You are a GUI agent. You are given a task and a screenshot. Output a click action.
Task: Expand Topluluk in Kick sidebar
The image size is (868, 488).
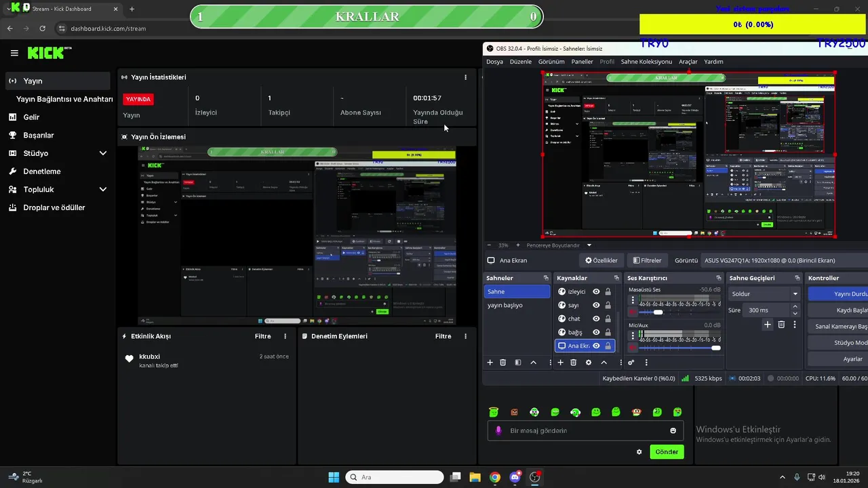[x=103, y=190]
